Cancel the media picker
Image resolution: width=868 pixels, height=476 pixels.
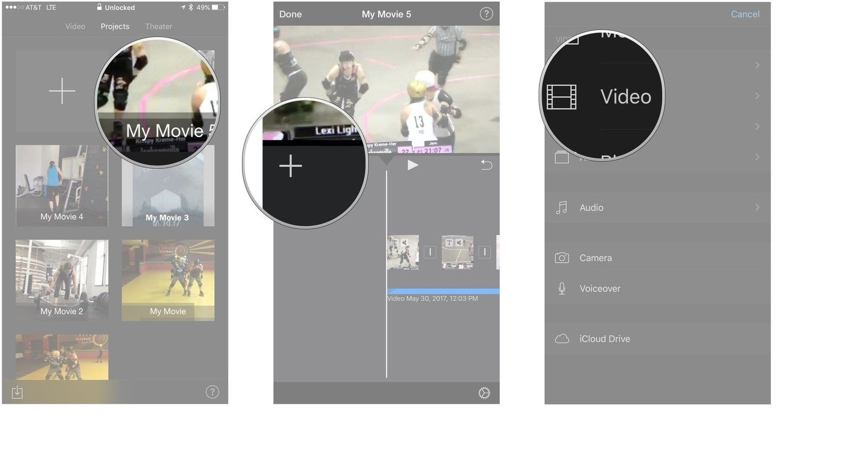click(x=745, y=14)
